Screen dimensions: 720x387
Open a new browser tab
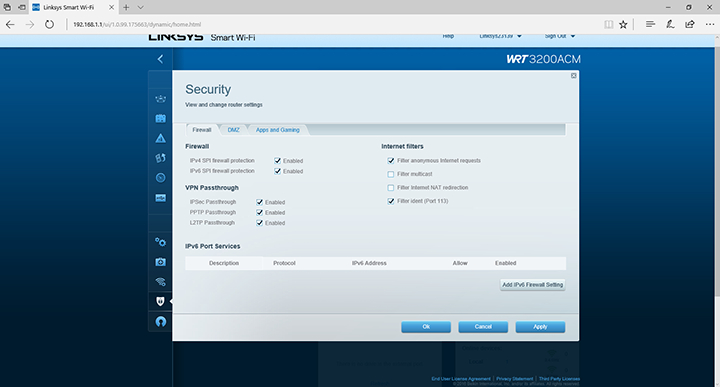pos(126,7)
